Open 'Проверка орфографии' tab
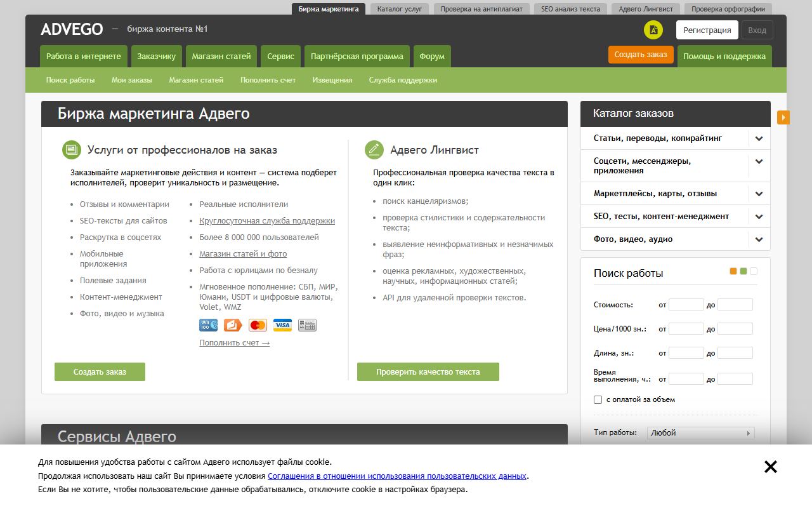Screen dimensions: 812x508 pyautogui.click(x=728, y=9)
